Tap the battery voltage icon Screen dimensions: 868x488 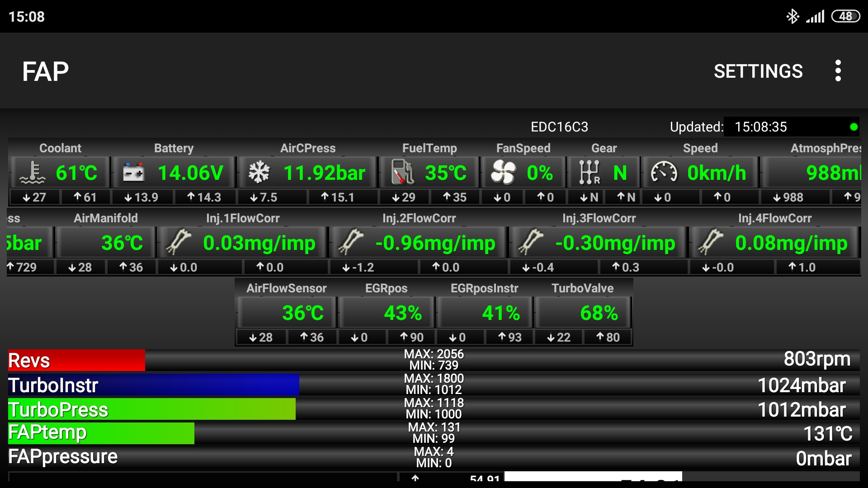point(133,173)
